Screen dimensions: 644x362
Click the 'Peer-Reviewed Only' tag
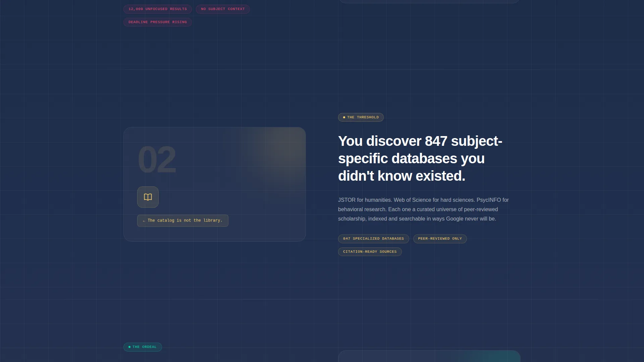440,239
